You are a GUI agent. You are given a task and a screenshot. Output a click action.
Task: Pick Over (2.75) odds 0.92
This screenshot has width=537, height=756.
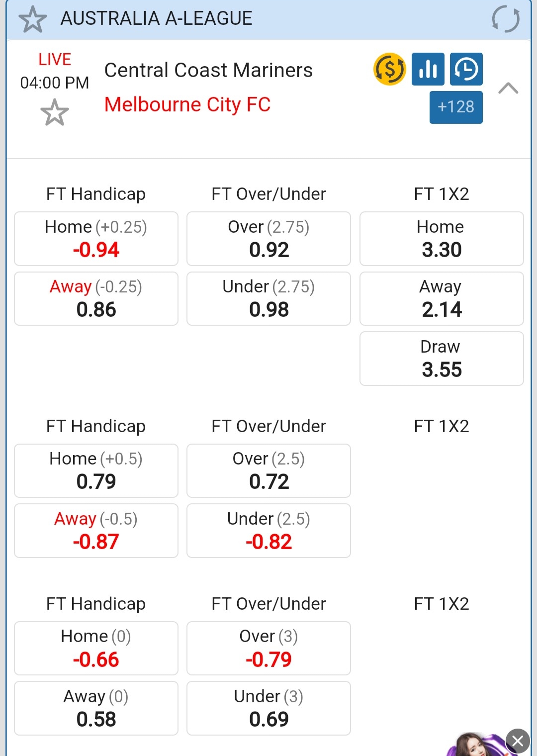[x=268, y=239]
